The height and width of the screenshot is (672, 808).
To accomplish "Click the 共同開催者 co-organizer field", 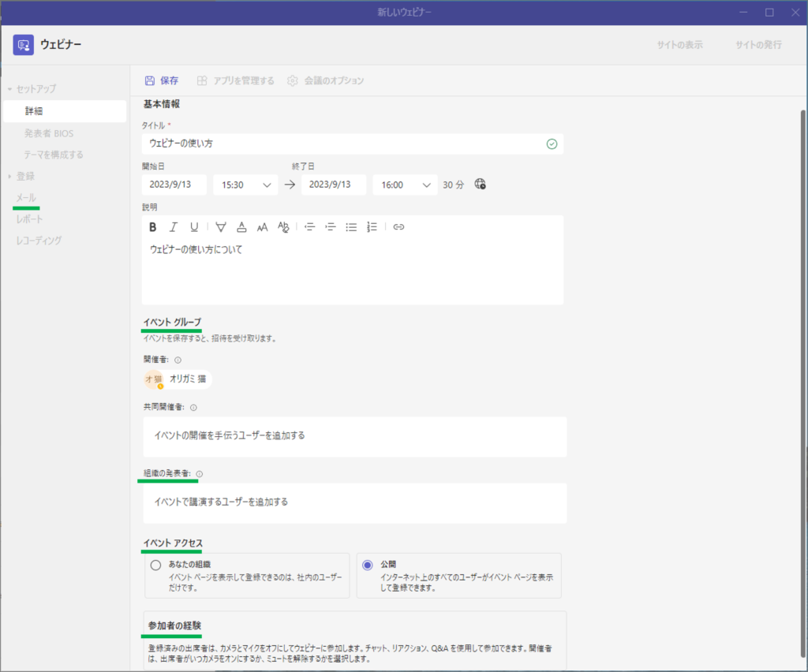I will 354,436.
